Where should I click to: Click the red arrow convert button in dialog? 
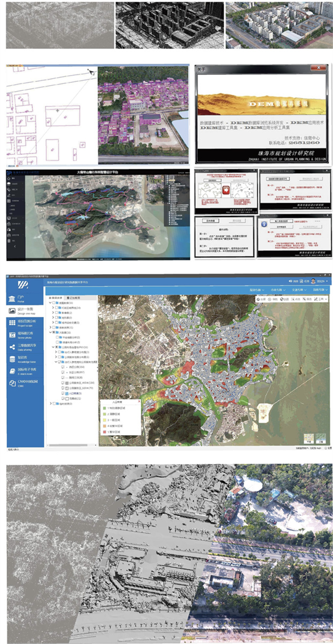click(226, 189)
